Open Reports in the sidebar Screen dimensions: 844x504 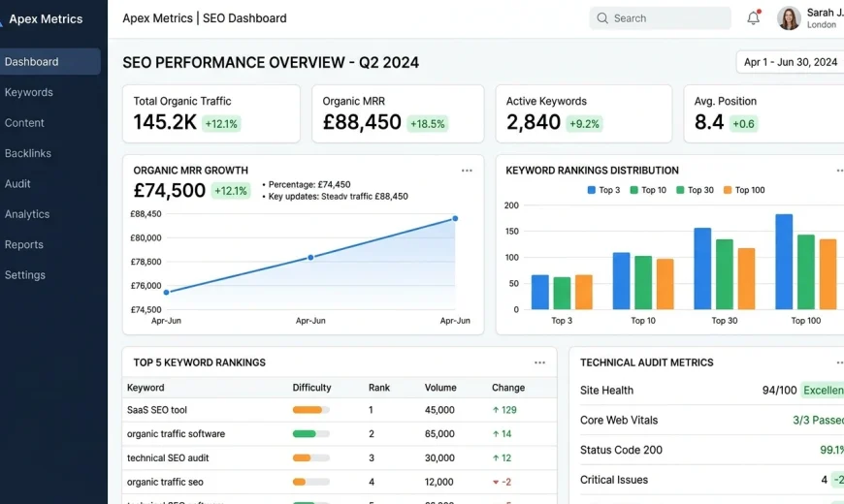[23, 244]
